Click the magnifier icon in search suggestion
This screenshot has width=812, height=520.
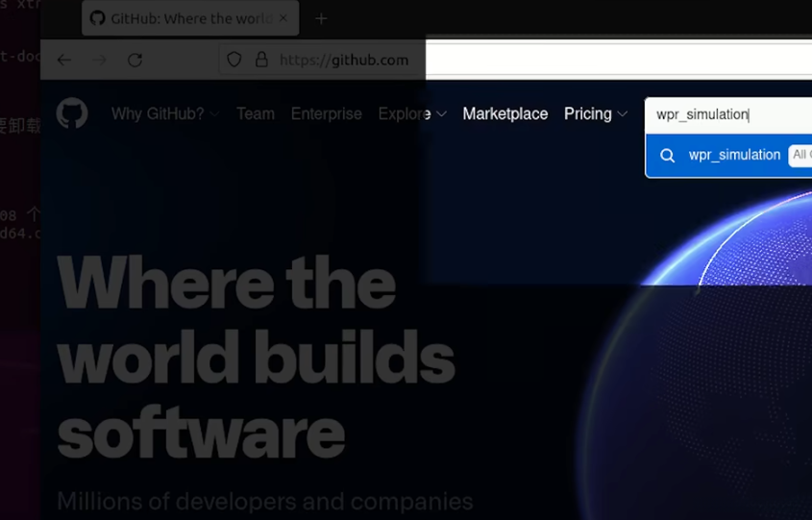(668, 156)
